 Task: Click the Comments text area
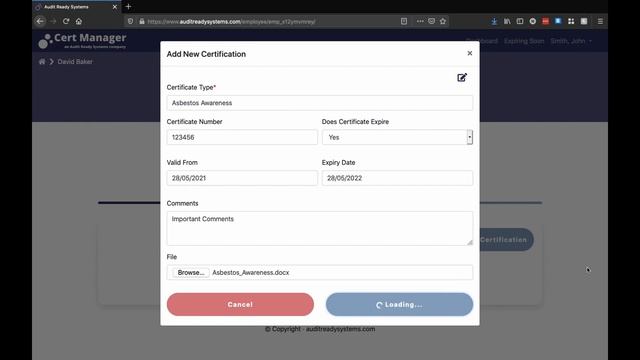click(320, 228)
